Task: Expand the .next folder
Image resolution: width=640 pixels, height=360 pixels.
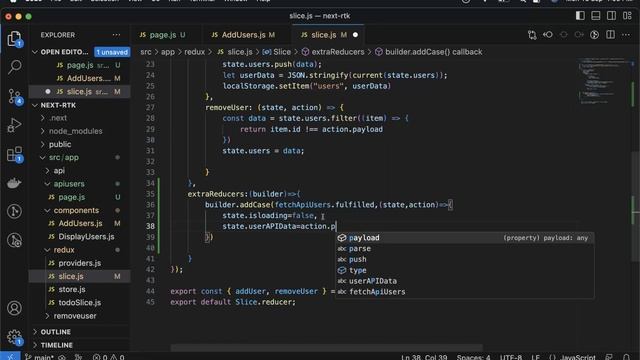Action: point(58,118)
